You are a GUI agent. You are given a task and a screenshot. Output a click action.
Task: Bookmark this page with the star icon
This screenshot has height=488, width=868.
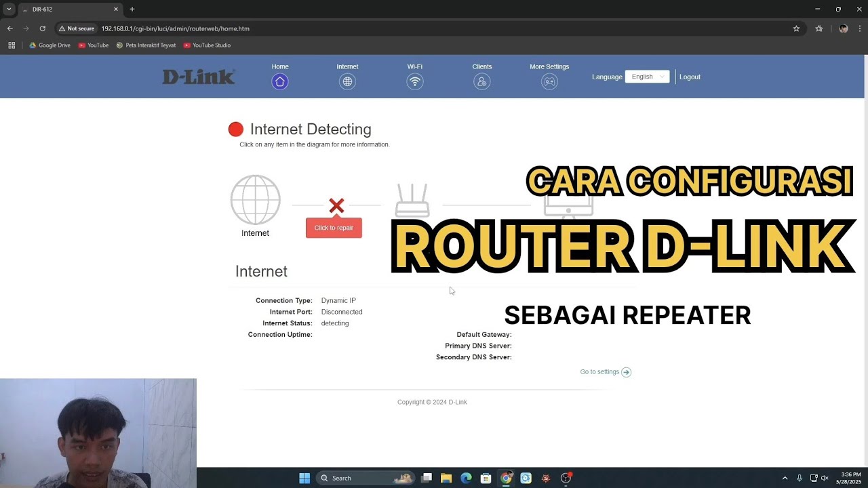[x=796, y=28]
